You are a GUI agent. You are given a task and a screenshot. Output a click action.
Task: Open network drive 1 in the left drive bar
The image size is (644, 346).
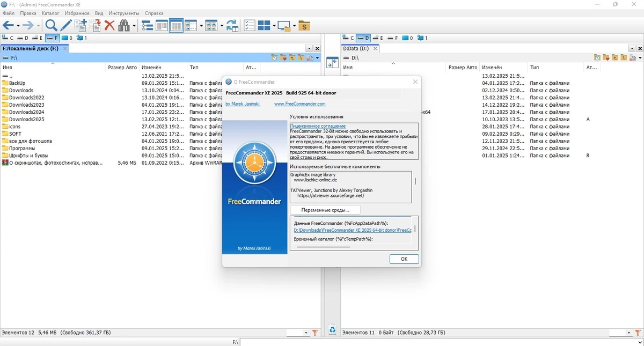(x=82, y=38)
